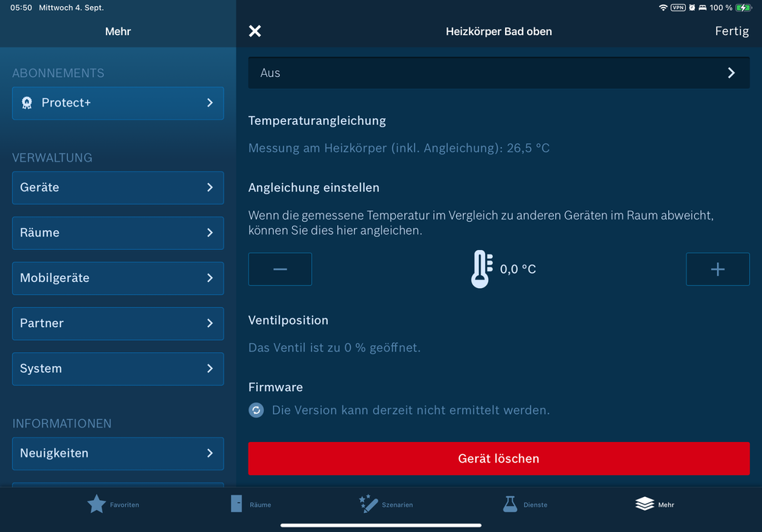The width and height of the screenshot is (762, 532).
Task: Open the System menu entry
Action: point(118,369)
